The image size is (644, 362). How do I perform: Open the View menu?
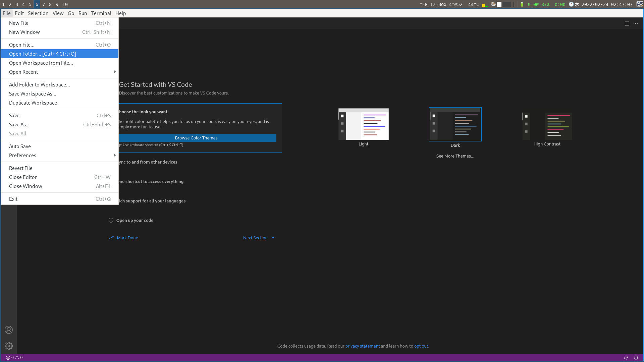[x=58, y=13]
